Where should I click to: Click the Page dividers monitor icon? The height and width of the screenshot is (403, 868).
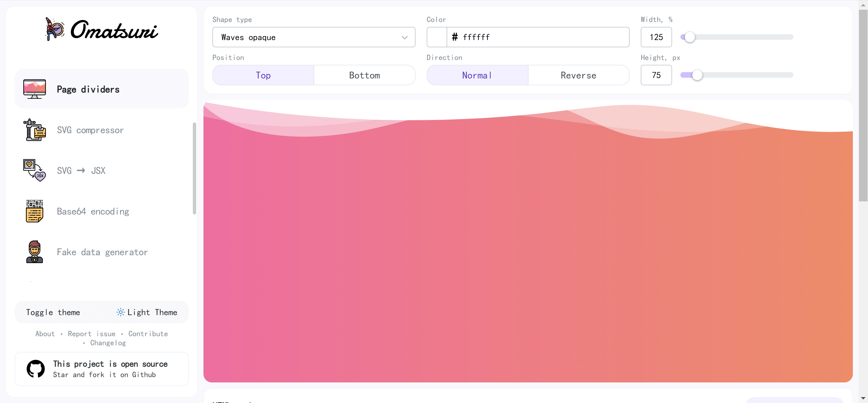click(34, 89)
